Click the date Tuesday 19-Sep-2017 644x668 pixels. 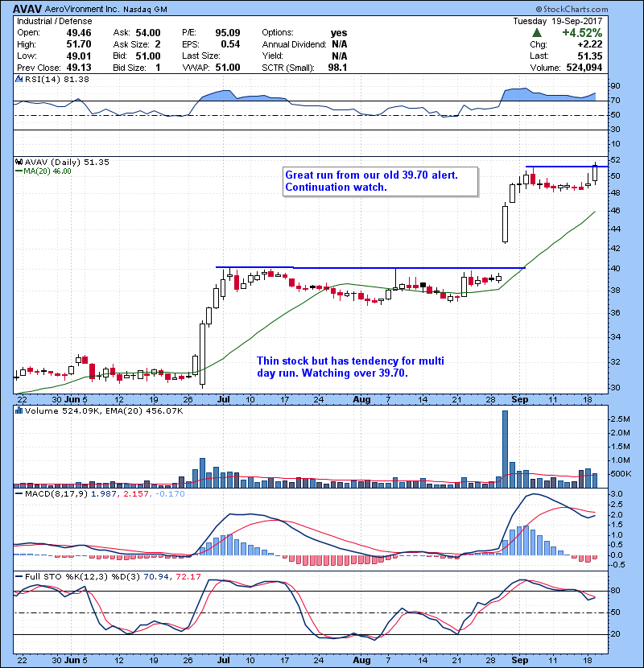558,21
